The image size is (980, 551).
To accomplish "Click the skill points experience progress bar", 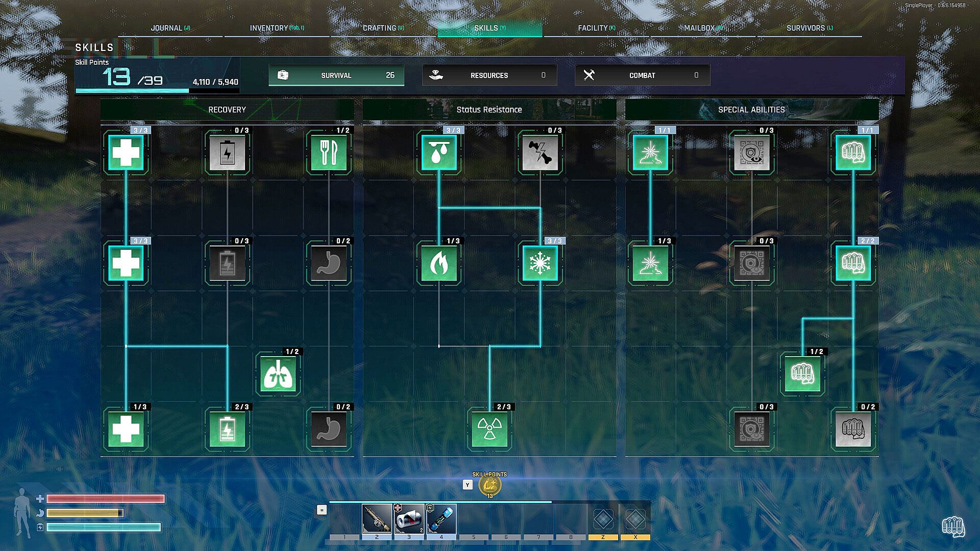I will coord(157,91).
